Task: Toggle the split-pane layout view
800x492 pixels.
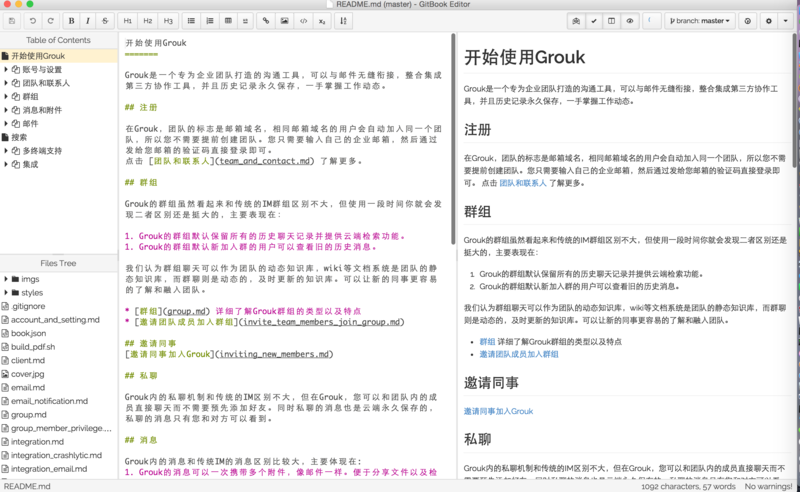Action: [x=611, y=21]
